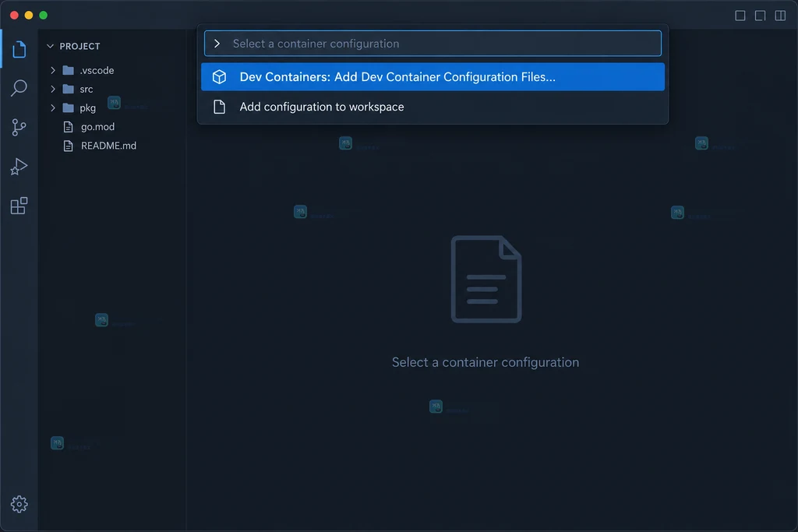Click the .vscode folder icon
The width and height of the screenshot is (798, 532).
69,70
